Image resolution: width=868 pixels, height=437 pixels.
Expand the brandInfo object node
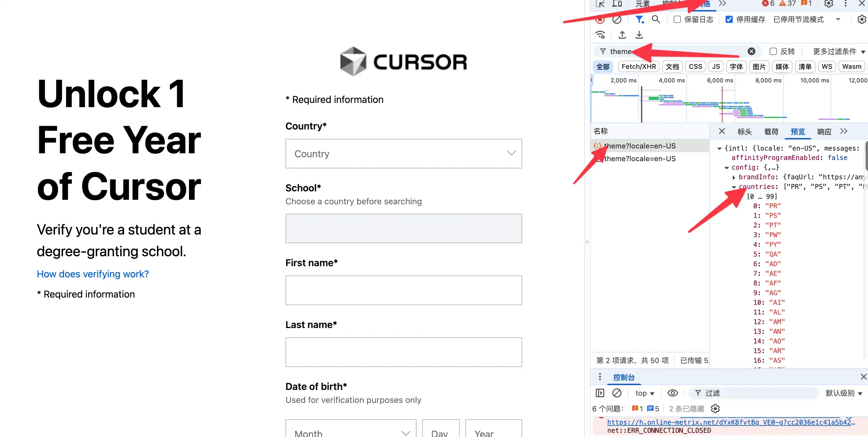[734, 177]
